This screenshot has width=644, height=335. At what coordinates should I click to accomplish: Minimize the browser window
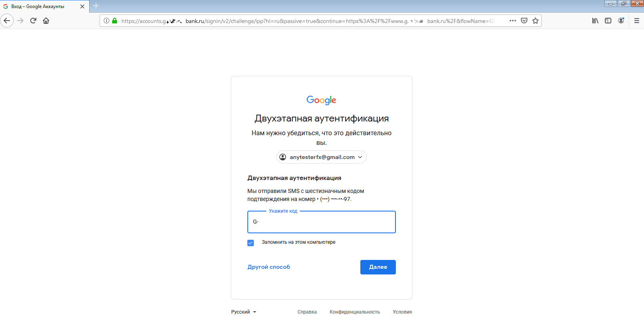(x=611, y=4)
